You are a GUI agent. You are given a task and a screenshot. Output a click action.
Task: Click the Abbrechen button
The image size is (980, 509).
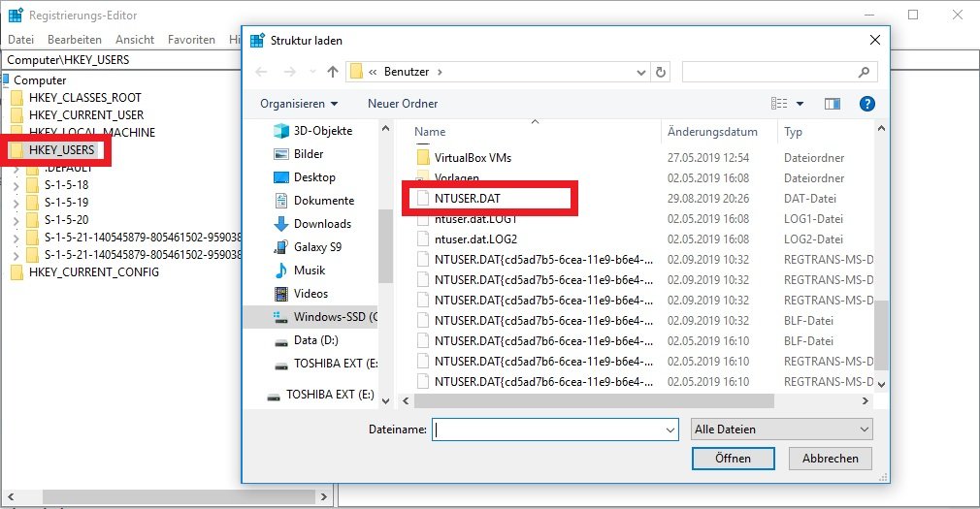pyautogui.click(x=830, y=459)
